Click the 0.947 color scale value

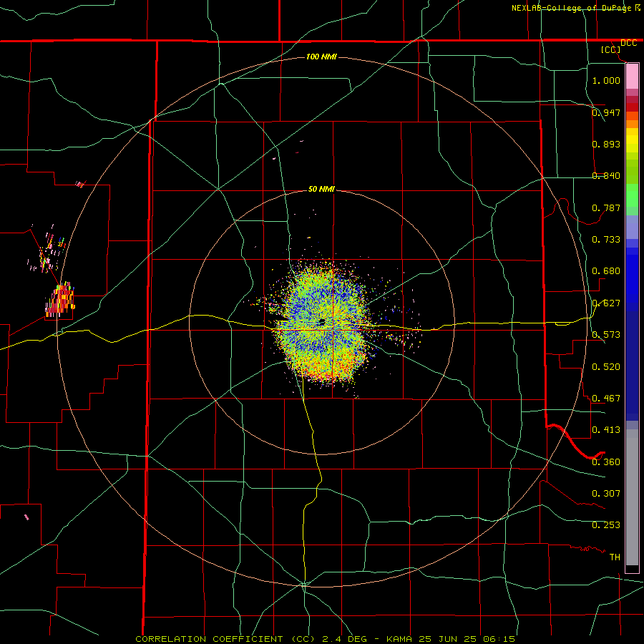(606, 112)
